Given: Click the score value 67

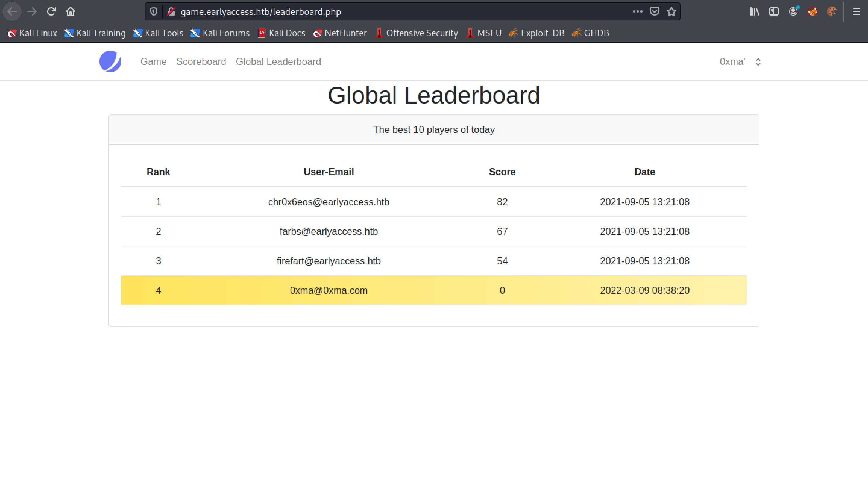Looking at the screenshot, I should tap(502, 232).
